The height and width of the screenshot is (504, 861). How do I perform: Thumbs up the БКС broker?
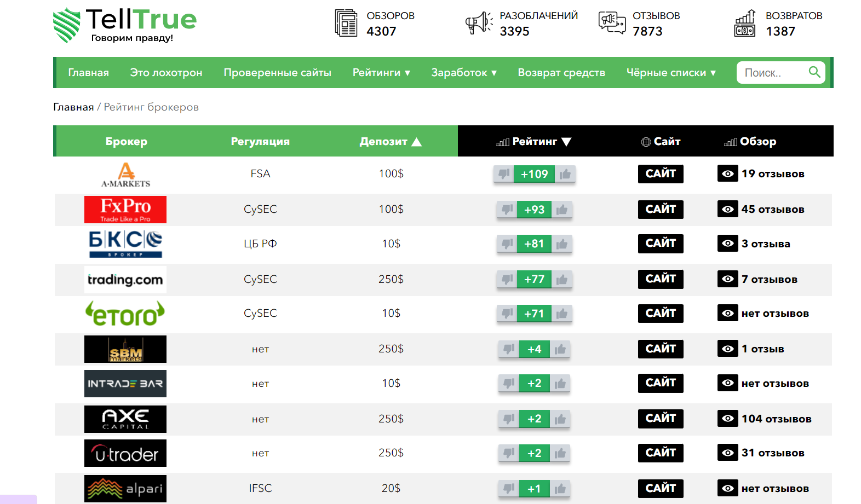coord(561,244)
